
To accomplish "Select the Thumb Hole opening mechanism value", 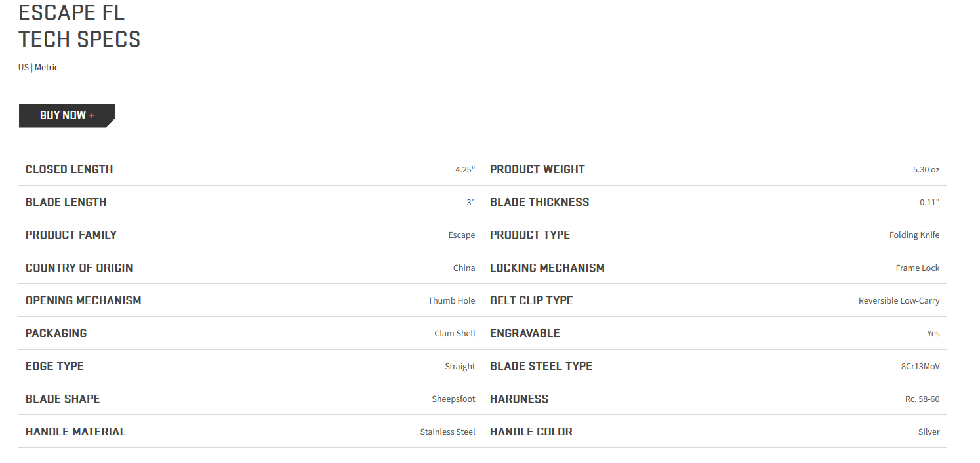I will click(x=452, y=301).
